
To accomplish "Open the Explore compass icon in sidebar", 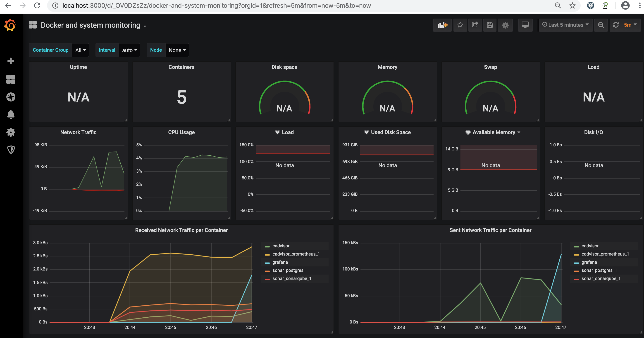I will pos(11,97).
